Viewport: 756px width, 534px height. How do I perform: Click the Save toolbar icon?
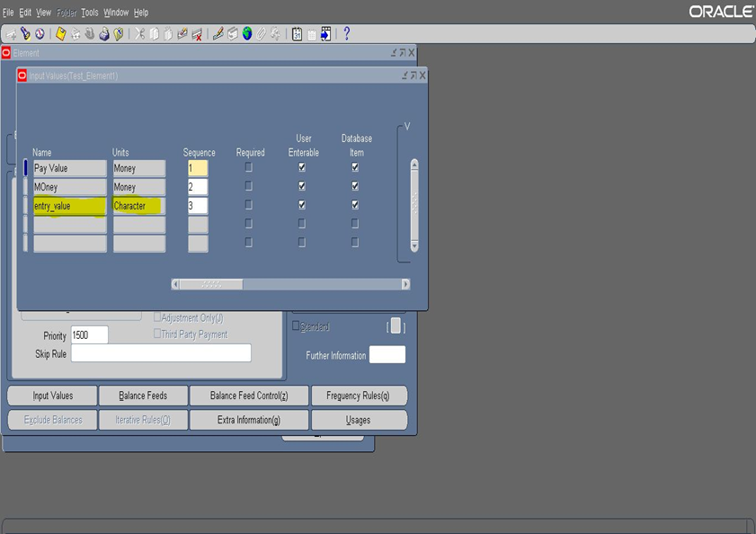60,34
